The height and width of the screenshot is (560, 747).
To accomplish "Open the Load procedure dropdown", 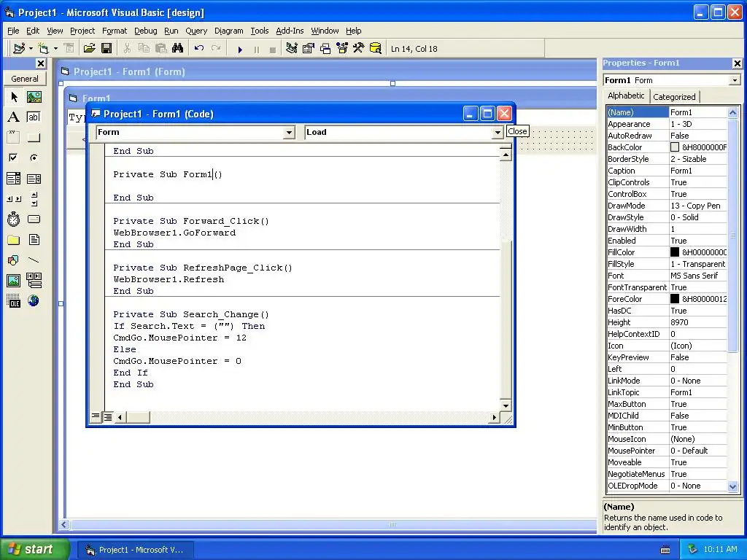I will click(498, 133).
